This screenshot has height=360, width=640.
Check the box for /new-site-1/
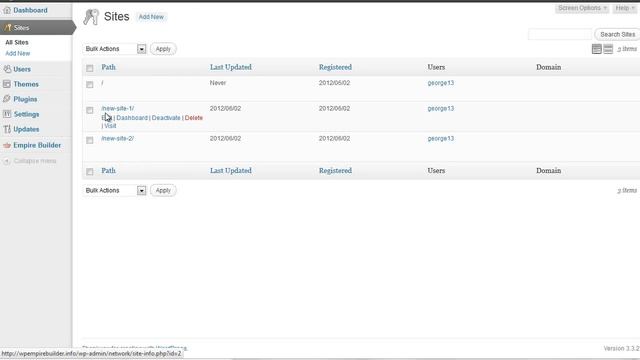point(90,110)
